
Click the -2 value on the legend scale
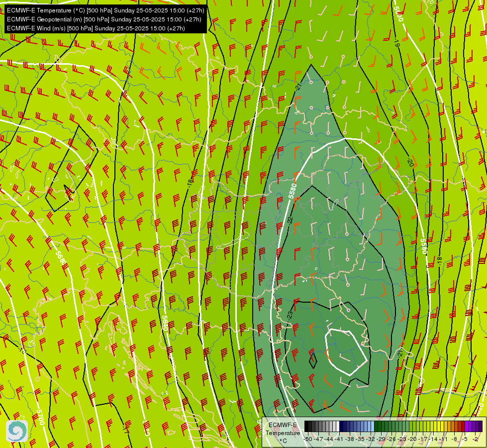(x=475, y=439)
